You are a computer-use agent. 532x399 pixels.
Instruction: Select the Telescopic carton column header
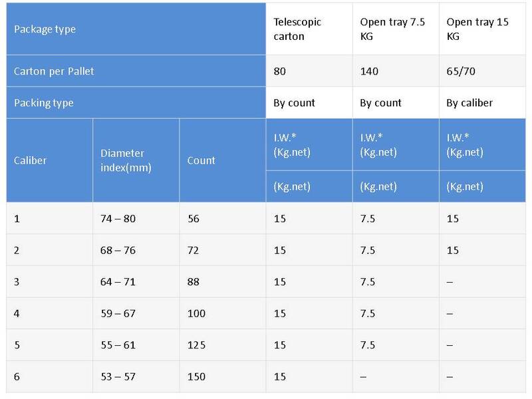pos(298,29)
